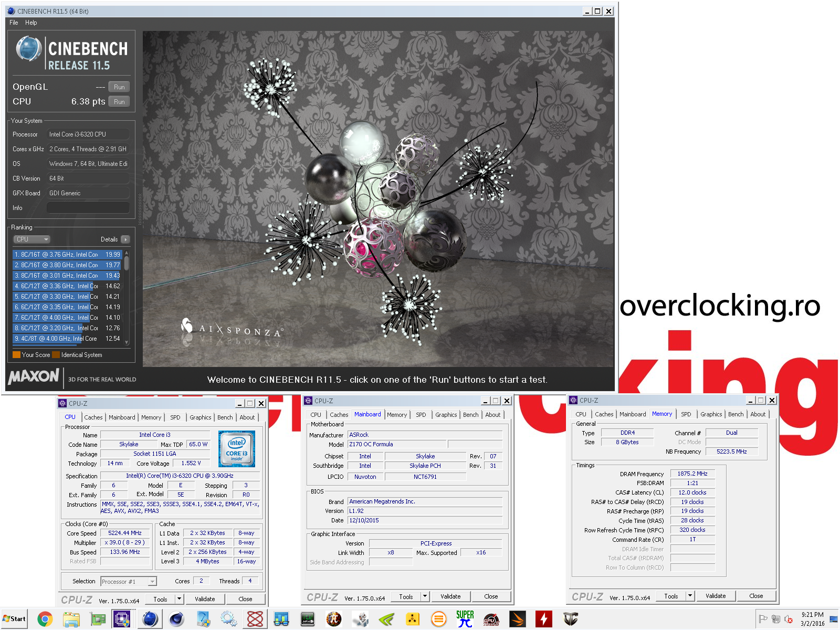
Task: Open the dark Cinema 4D sphere taskbar icon
Action: tap(176, 619)
